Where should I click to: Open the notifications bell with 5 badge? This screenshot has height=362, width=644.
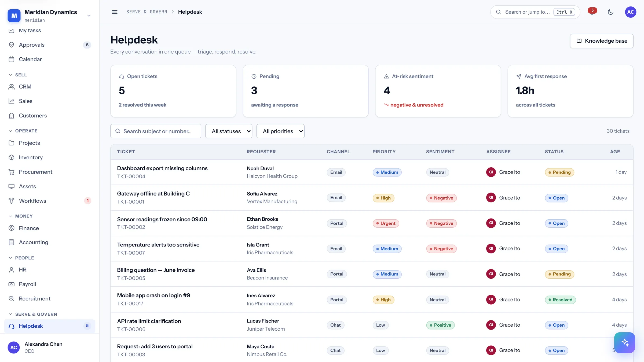pyautogui.click(x=592, y=12)
